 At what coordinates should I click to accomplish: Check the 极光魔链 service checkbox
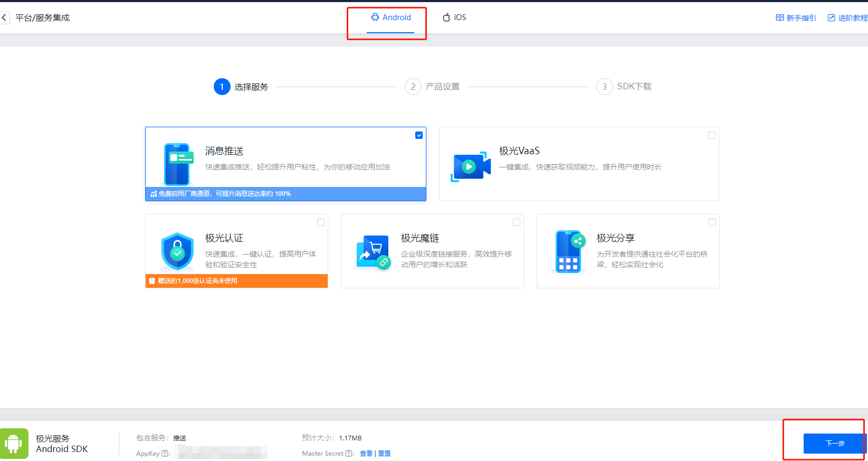517,222
